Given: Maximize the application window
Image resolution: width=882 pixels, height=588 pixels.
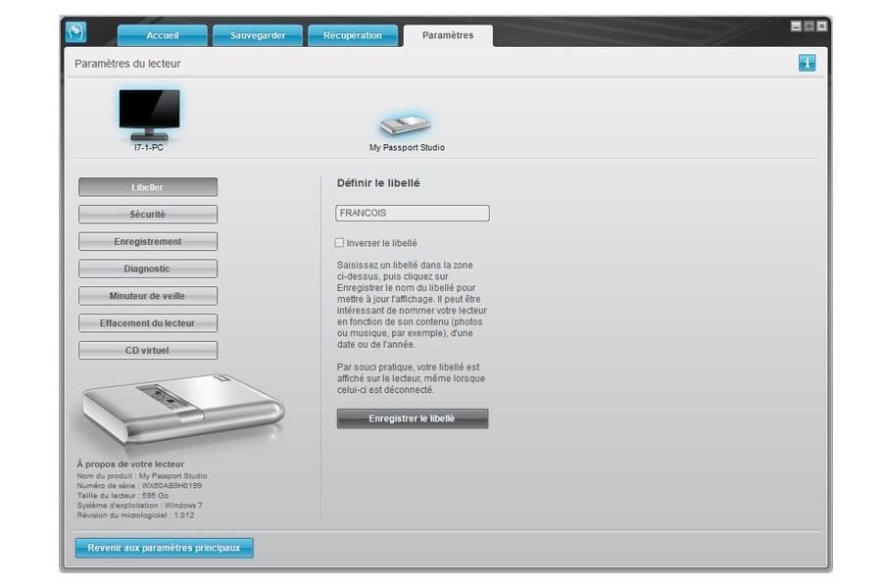Looking at the screenshot, I should click(x=808, y=26).
